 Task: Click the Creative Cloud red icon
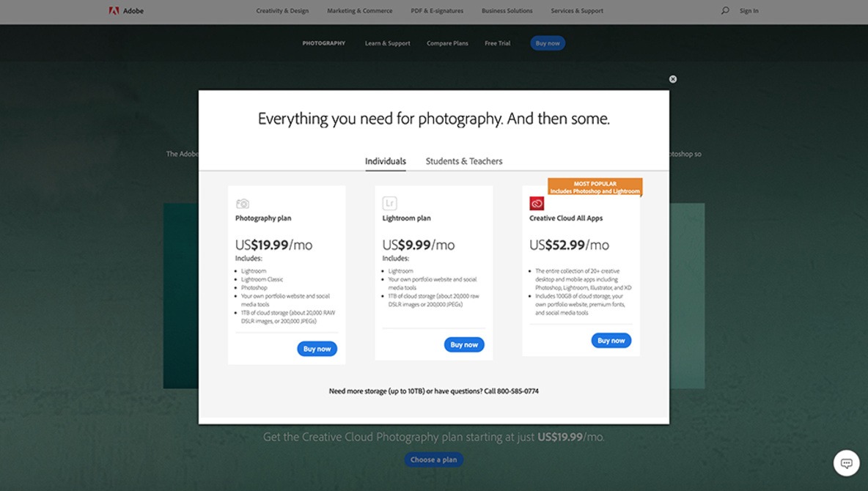(x=537, y=203)
